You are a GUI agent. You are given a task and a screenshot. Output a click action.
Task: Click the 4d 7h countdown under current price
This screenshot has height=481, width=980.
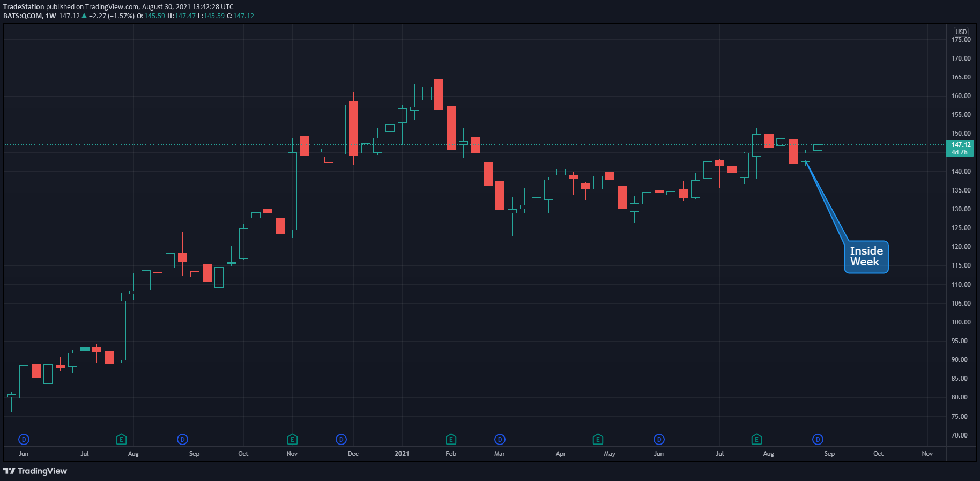tap(960, 152)
